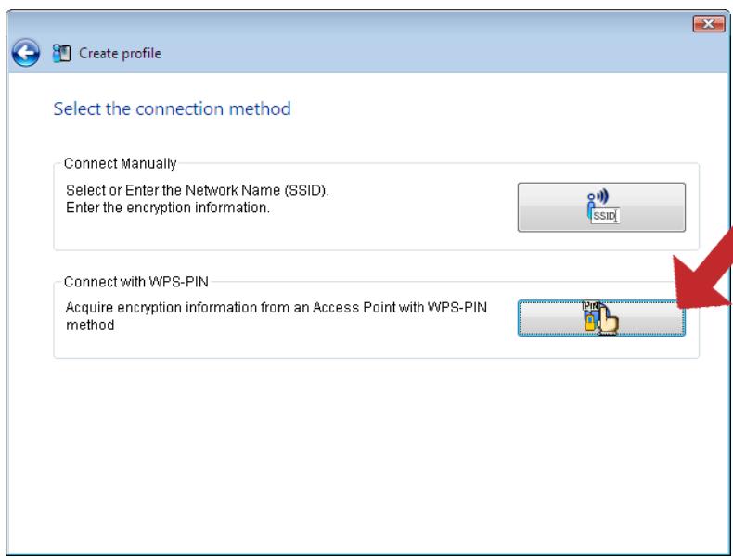Click the "Select or Enter the Network Name (SSID)" text
Screen dimensions: 733x560
click(x=198, y=190)
